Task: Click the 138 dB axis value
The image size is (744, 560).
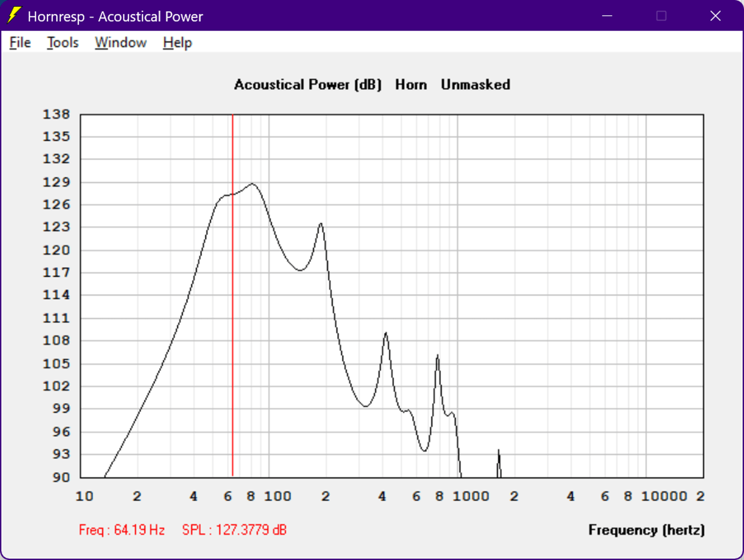Action: tap(56, 114)
